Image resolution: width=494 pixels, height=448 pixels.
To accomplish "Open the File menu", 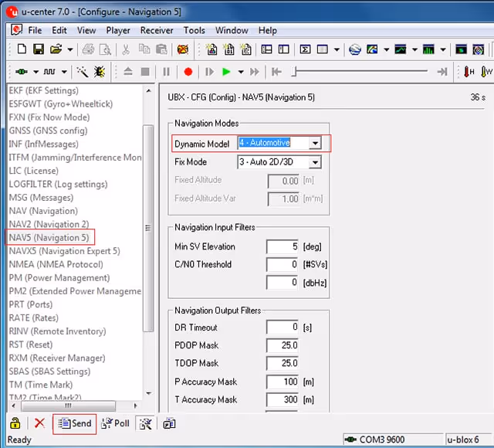I will click(x=35, y=30).
